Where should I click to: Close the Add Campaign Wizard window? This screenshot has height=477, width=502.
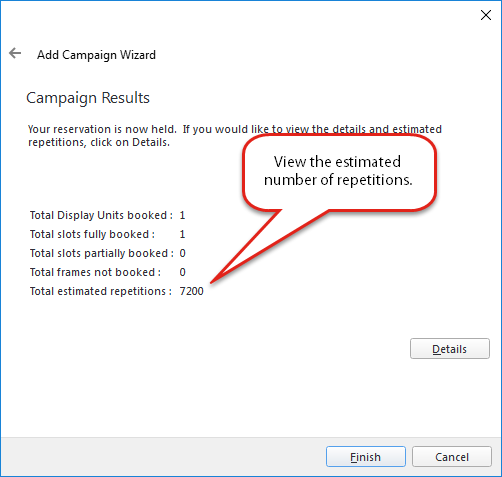[486, 15]
